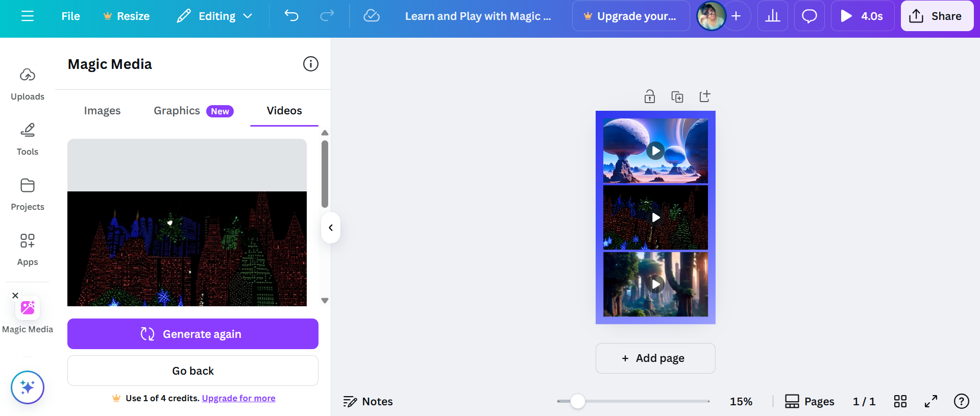
Task: Collapse the side panel with the chevron
Action: pos(331,228)
